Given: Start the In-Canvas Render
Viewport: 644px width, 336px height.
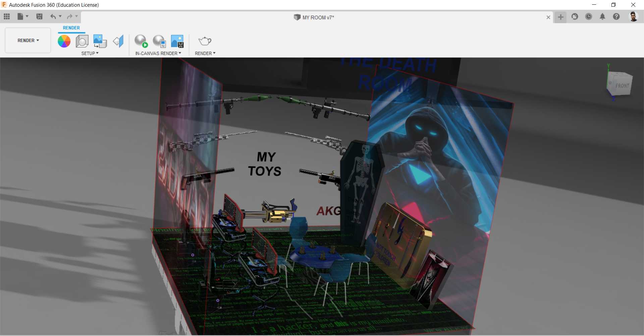Looking at the screenshot, I should 141,41.
